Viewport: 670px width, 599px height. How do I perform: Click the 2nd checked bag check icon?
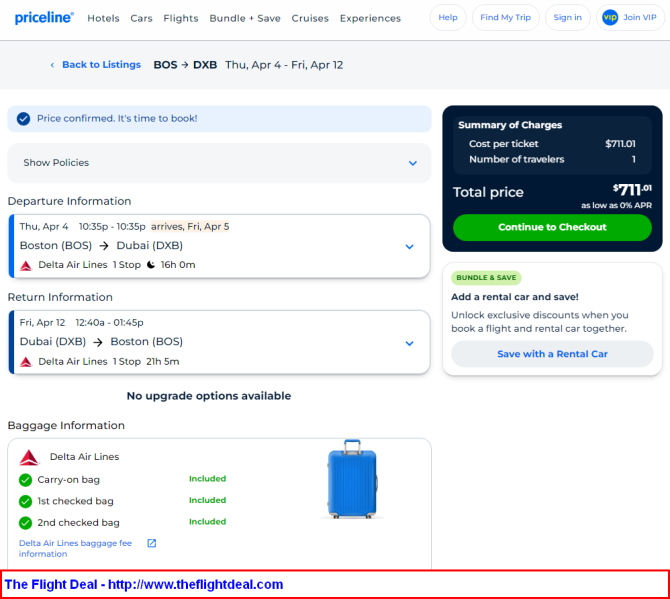pyautogui.click(x=26, y=523)
